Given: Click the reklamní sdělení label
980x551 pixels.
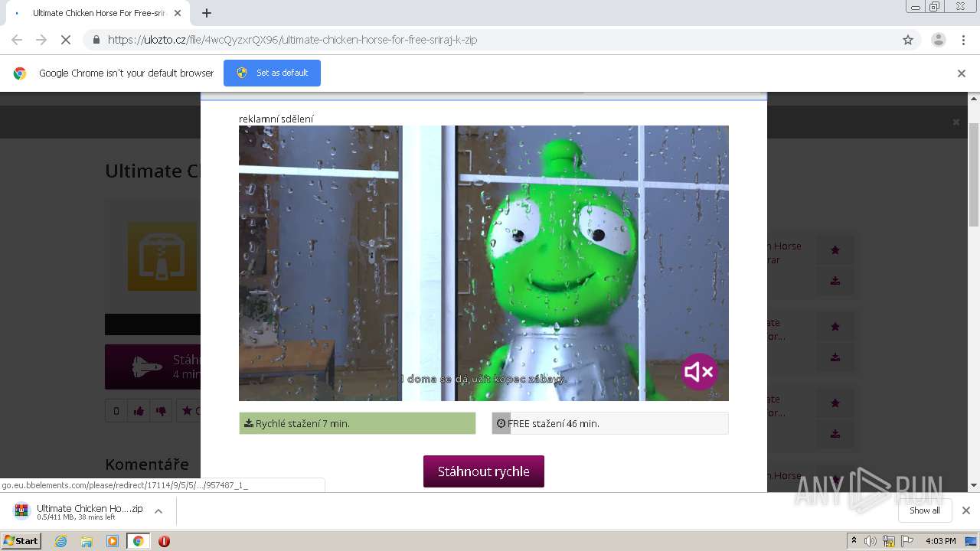Looking at the screenshot, I should coord(276,119).
